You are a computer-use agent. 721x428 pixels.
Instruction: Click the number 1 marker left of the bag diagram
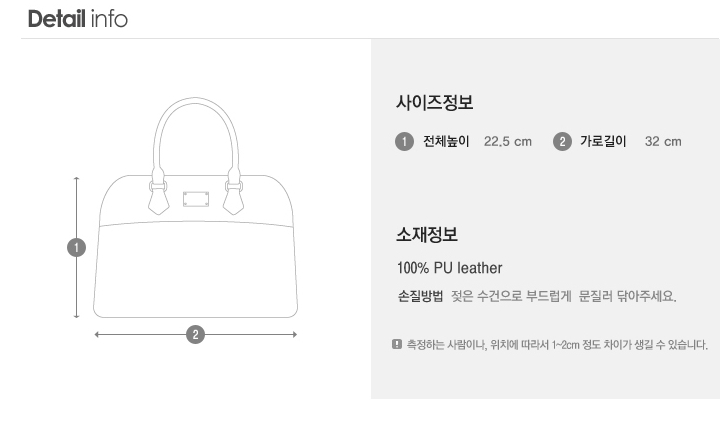(76, 246)
